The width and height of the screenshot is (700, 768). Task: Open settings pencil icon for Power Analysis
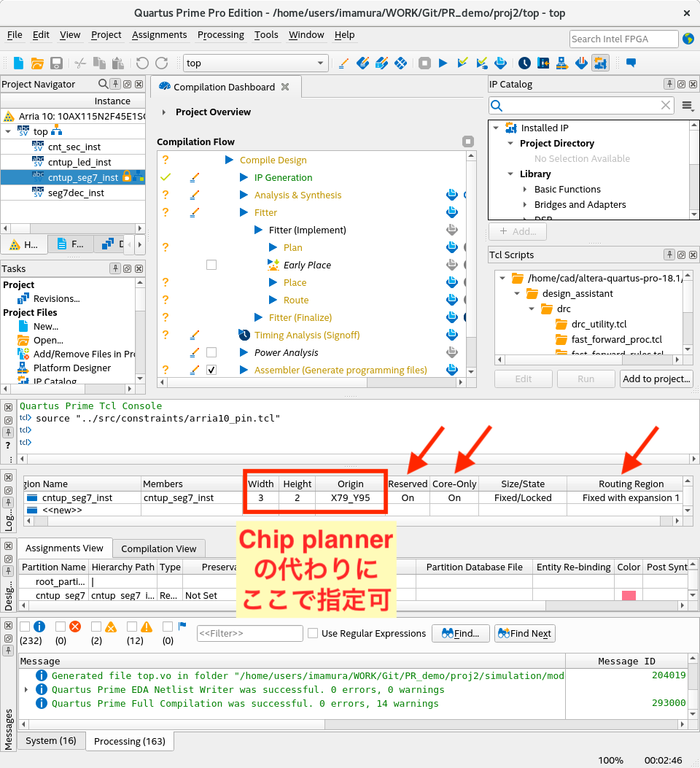(195, 352)
